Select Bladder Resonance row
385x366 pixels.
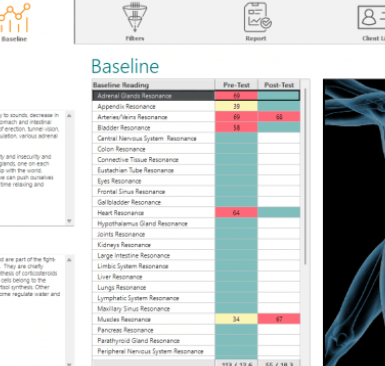pyautogui.click(x=196, y=128)
